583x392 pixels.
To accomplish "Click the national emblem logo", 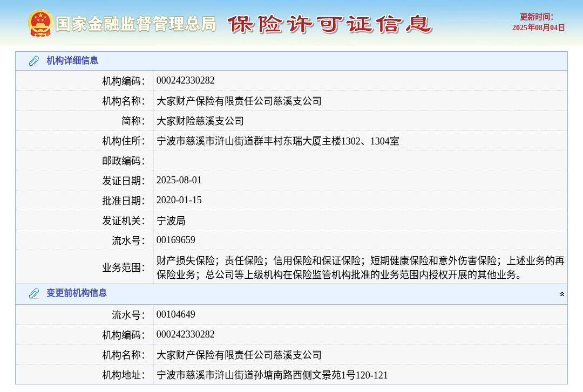I will (39, 23).
